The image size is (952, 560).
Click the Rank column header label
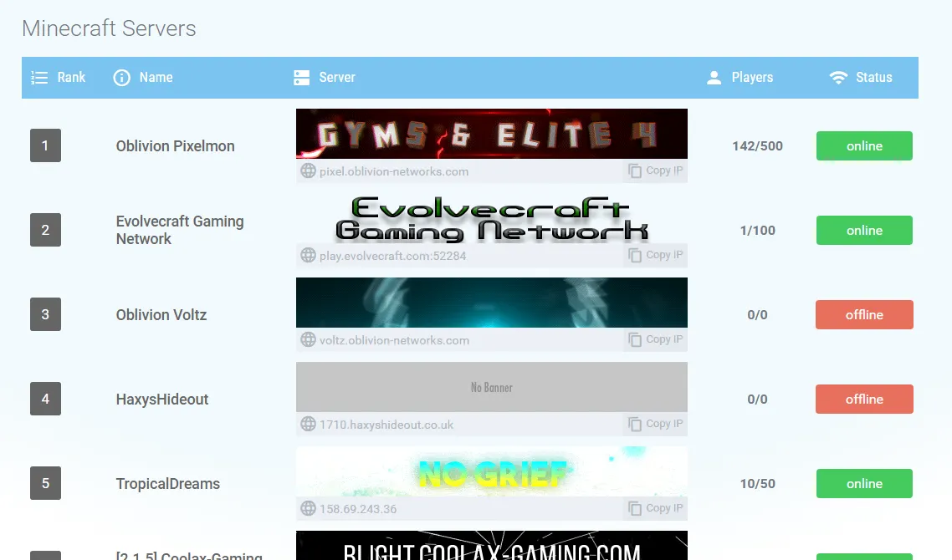tap(71, 78)
